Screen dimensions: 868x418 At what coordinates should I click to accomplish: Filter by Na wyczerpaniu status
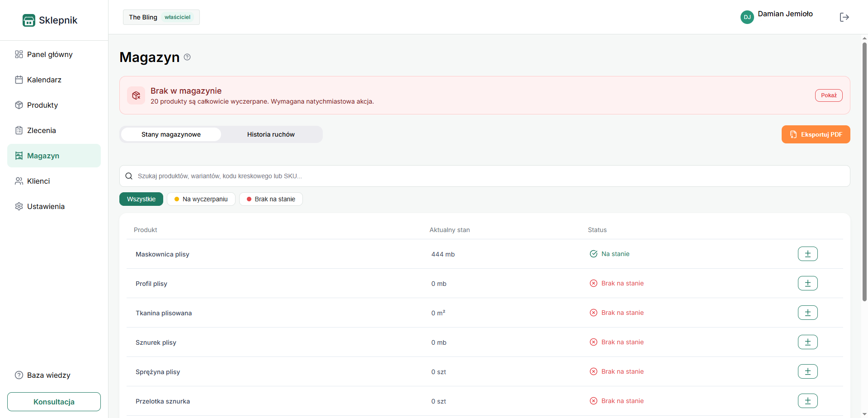(x=201, y=199)
